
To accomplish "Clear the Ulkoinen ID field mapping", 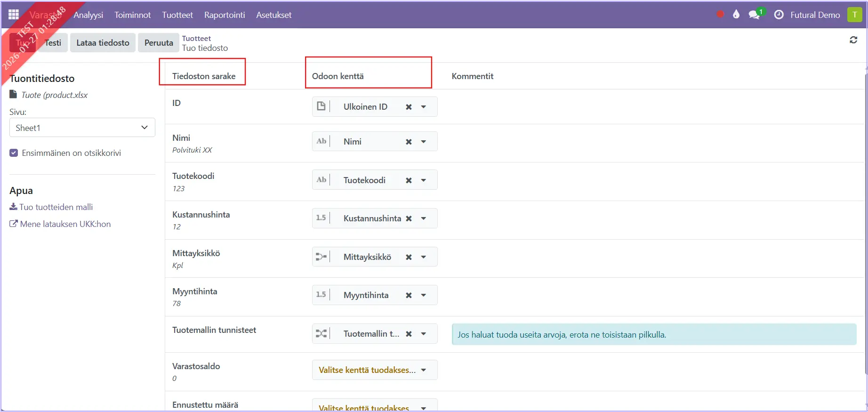I will [409, 107].
